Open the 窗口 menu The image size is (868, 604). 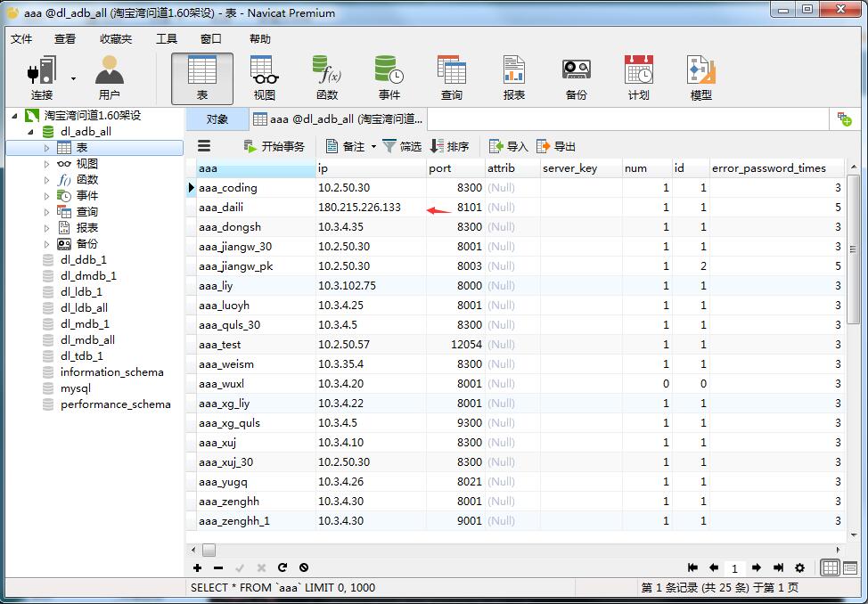pyautogui.click(x=211, y=39)
